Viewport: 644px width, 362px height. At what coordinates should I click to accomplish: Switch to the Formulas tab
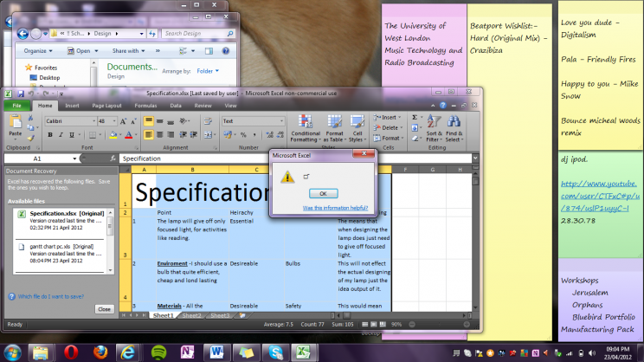click(145, 106)
